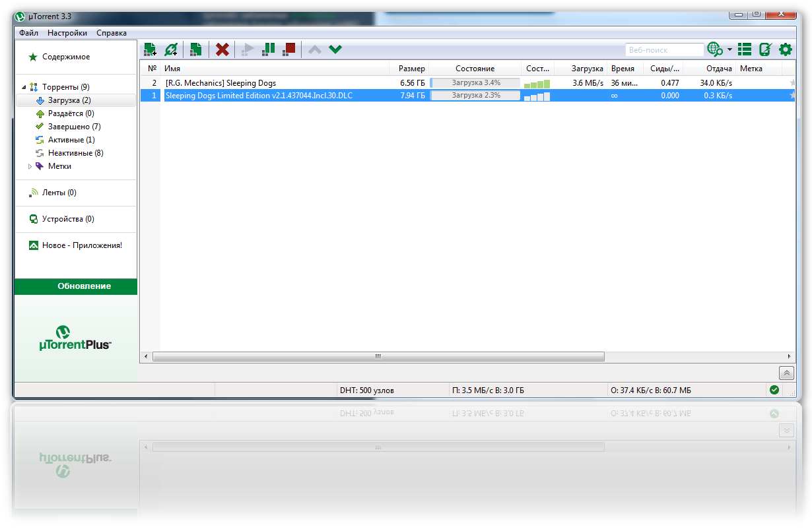Select Раздаётся (0) filter

pos(71,113)
